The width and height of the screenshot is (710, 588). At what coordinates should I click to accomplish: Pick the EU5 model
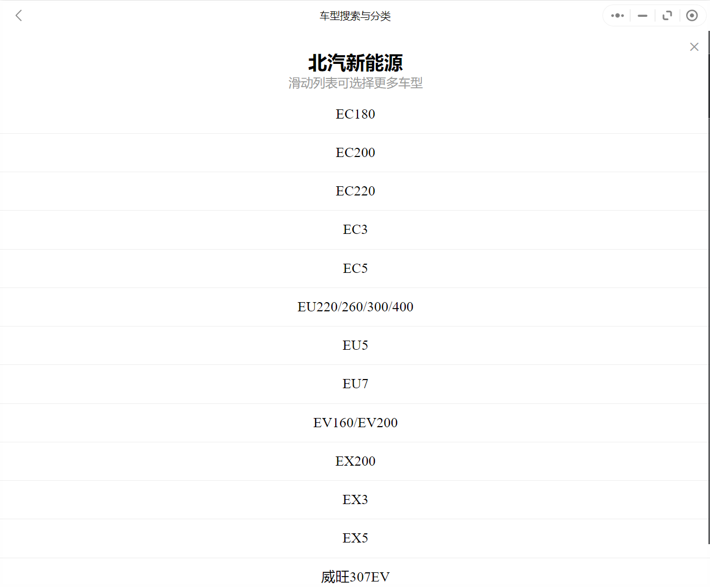pyautogui.click(x=355, y=345)
